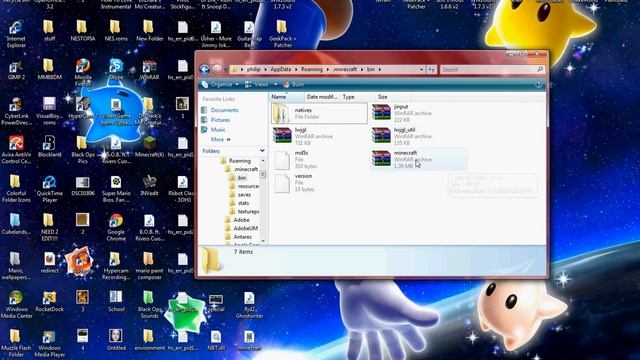This screenshot has width=640, height=360.
Task: Open Blockland desktop shortcut
Action: coord(49,147)
